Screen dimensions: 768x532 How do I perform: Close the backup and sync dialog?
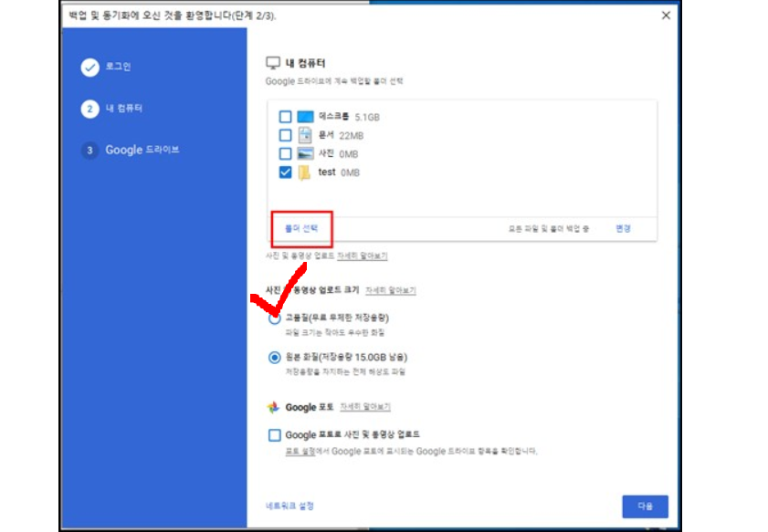(666, 16)
